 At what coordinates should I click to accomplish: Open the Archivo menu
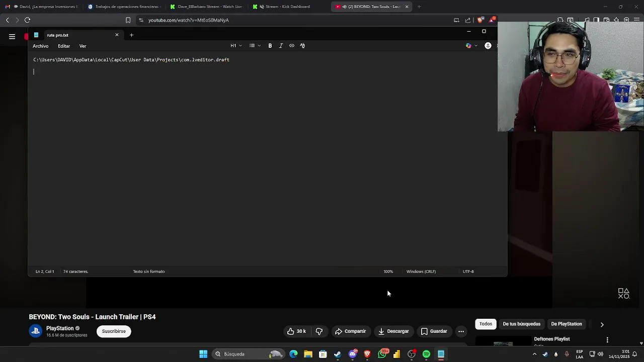click(x=41, y=46)
